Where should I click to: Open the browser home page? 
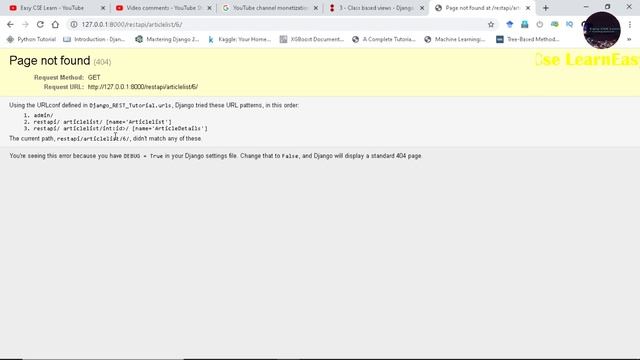pos(55,24)
